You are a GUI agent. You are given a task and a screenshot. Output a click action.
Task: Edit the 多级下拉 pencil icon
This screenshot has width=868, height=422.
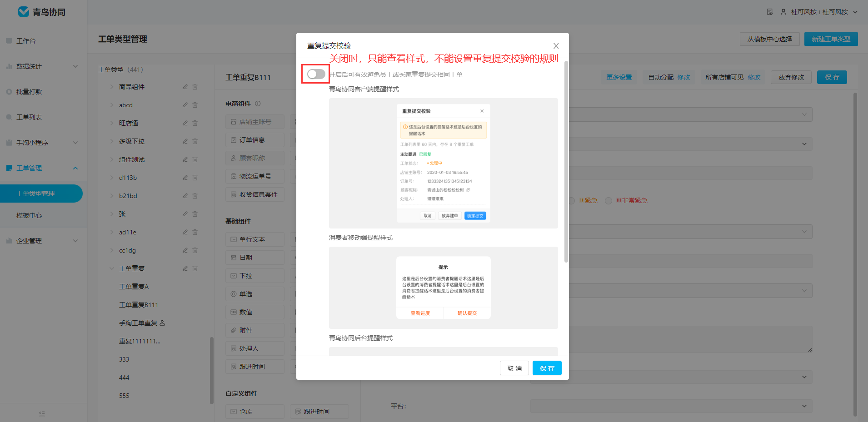pos(185,141)
